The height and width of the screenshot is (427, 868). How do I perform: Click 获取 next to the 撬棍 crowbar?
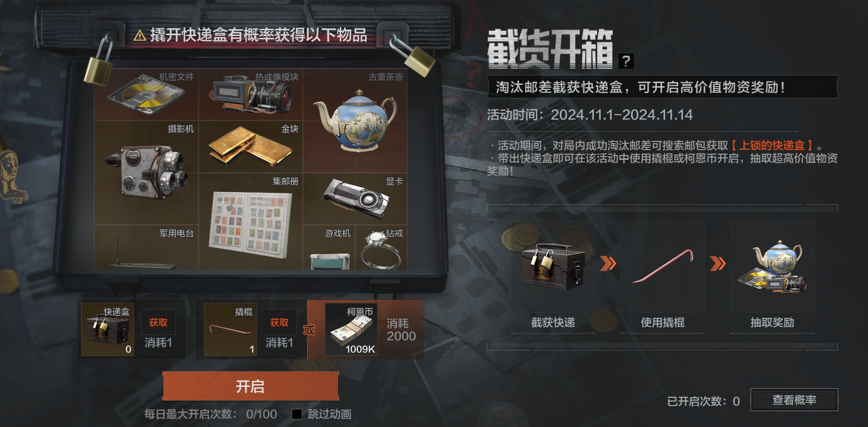[x=280, y=323]
